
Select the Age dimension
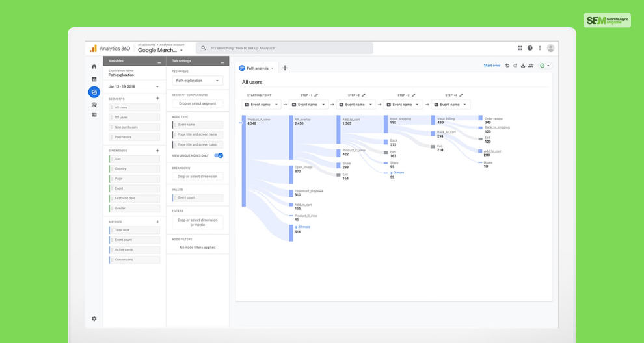pos(134,159)
